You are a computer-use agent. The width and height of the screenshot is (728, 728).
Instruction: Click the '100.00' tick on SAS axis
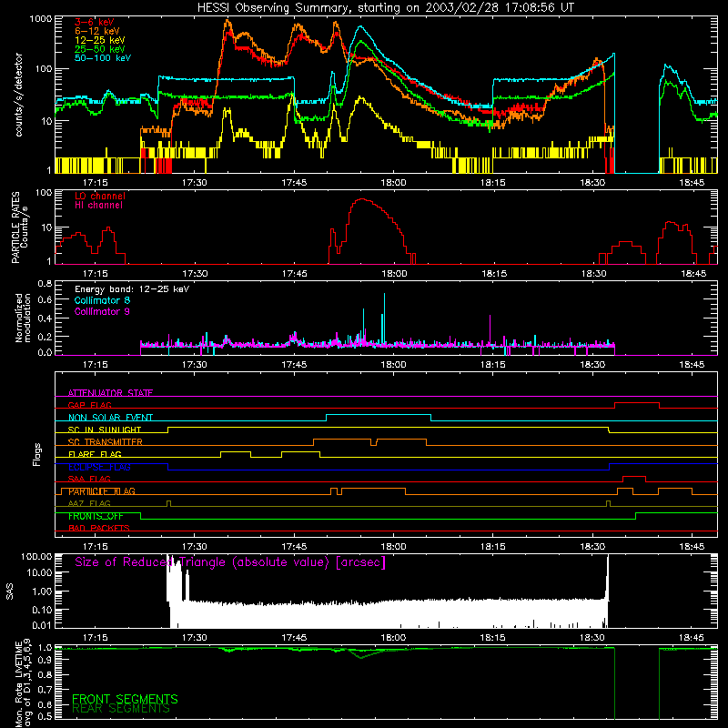click(36, 557)
